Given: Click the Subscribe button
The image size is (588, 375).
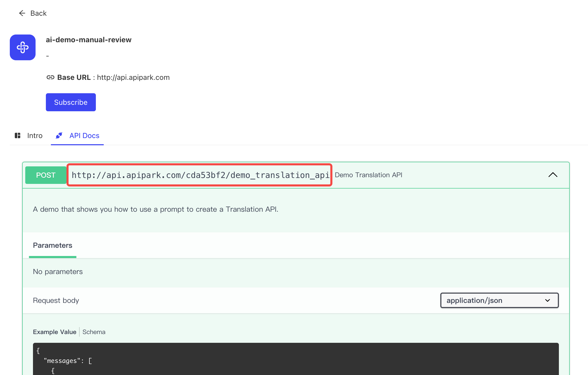Looking at the screenshot, I should click(71, 102).
